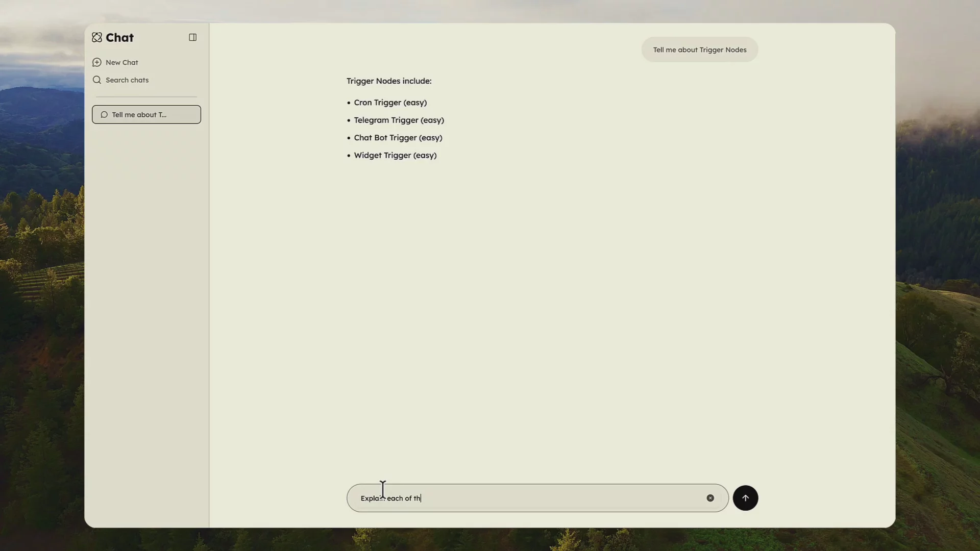980x551 pixels.
Task: Click the sidebar panel icon beside the Chat title
Action: (x=192, y=37)
